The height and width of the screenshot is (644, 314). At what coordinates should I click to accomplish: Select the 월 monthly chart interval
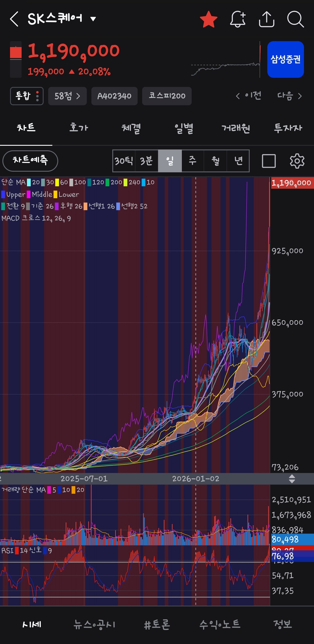tap(215, 161)
